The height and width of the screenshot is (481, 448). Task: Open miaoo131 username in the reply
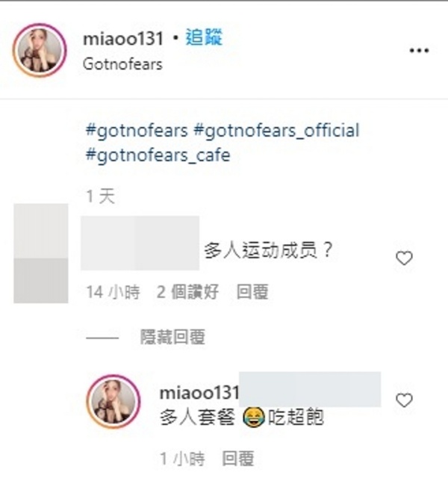pyautogui.click(x=199, y=393)
